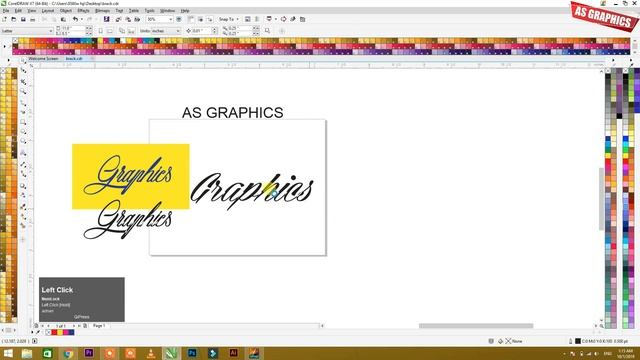Add a page using the icon before Page 1
This screenshot has width=640, height=360.
pos(85,326)
